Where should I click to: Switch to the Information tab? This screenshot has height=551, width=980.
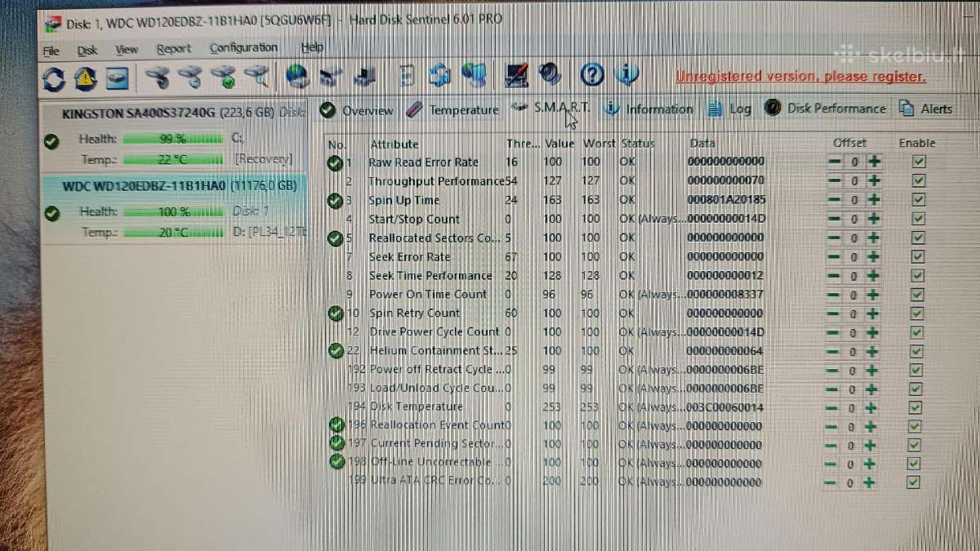[649, 109]
